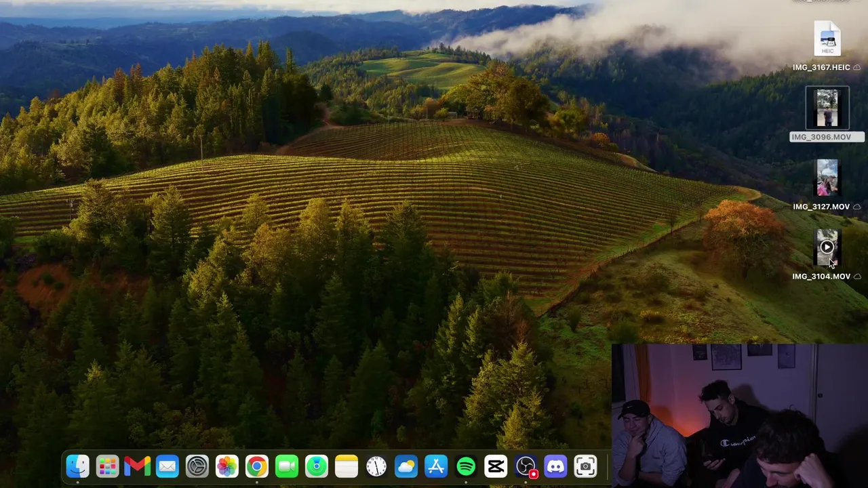
Task: Open System Settings from the dock
Action: [197, 466]
